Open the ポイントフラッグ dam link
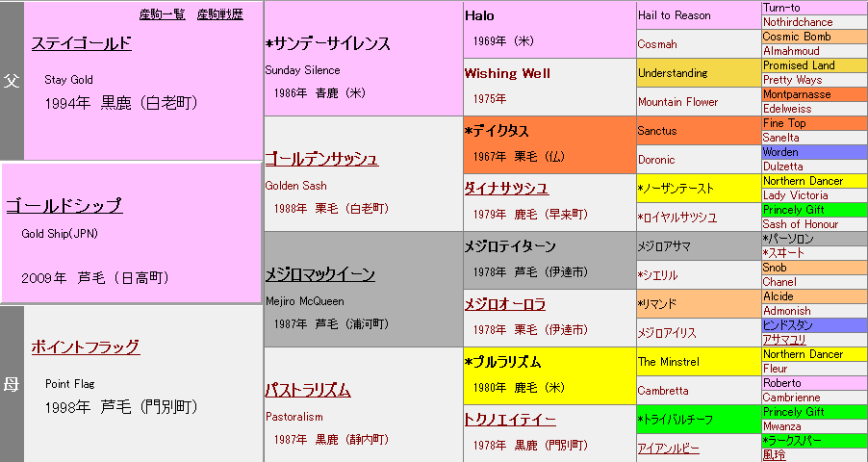 coord(85,346)
